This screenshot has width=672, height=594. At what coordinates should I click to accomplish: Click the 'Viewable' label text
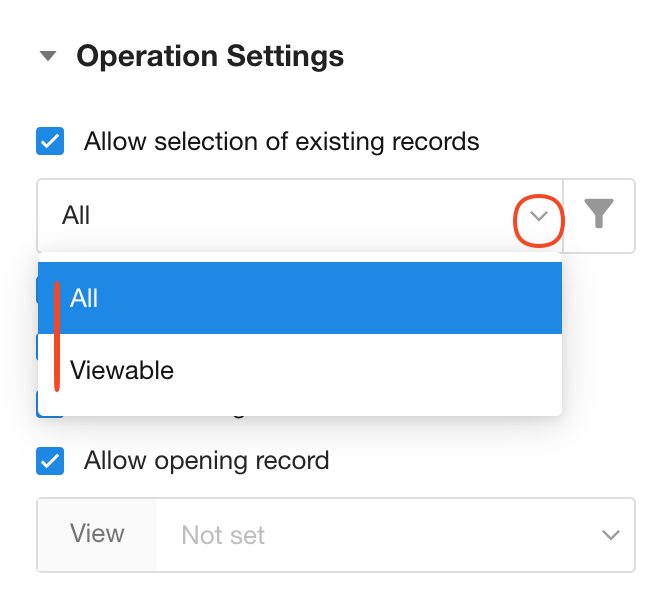122,371
